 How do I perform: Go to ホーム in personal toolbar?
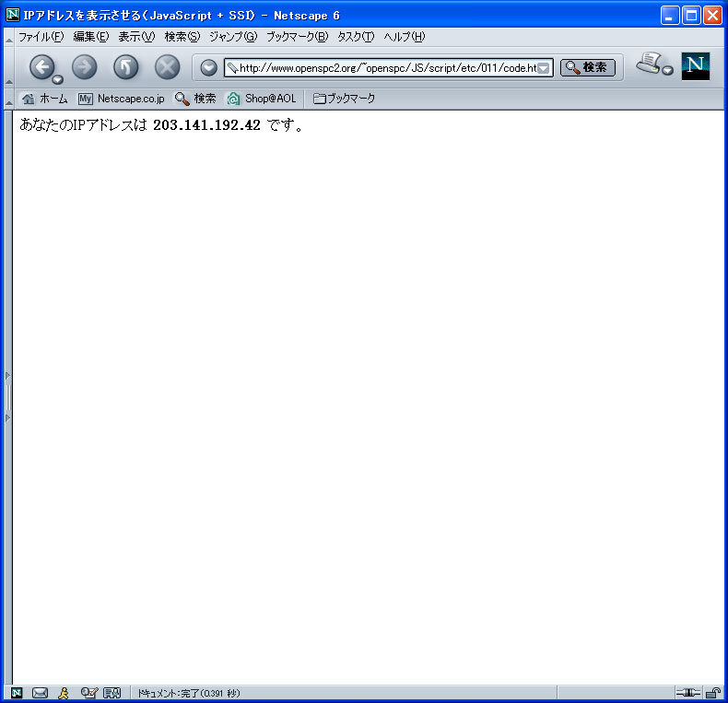pos(44,99)
